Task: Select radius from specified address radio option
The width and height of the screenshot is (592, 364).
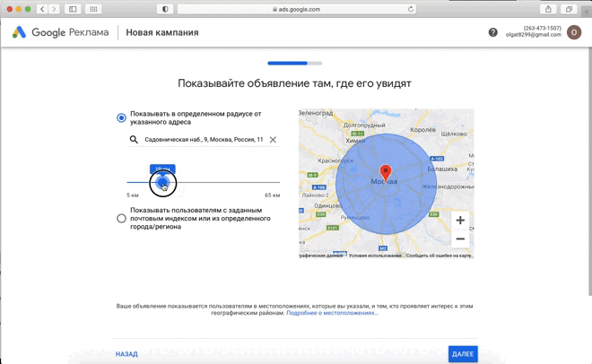Action: tap(121, 118)
